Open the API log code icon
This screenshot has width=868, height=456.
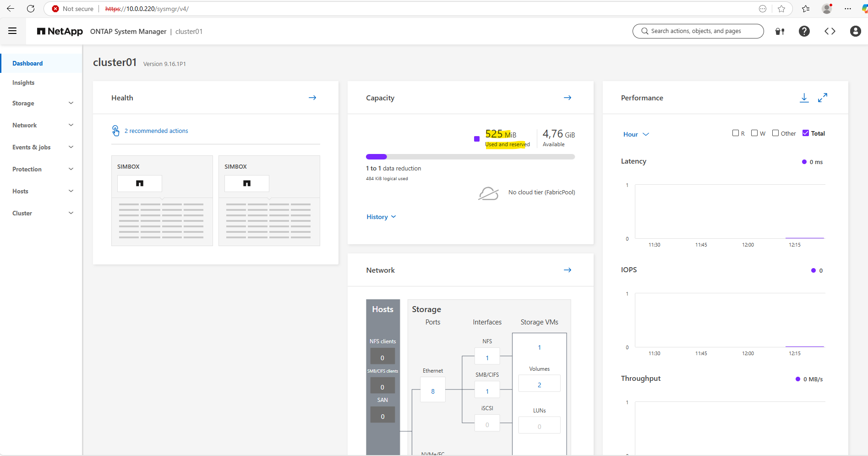coord(830,31)
